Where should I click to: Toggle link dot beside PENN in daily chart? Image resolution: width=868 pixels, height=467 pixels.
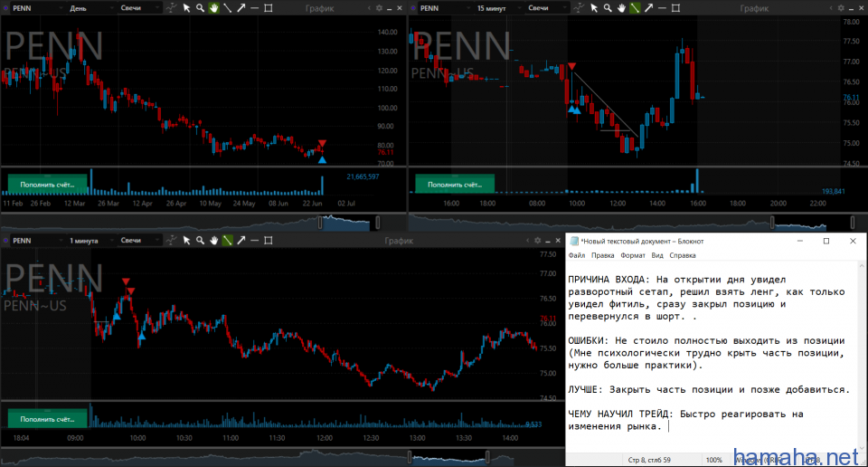(x=5, y=8)
